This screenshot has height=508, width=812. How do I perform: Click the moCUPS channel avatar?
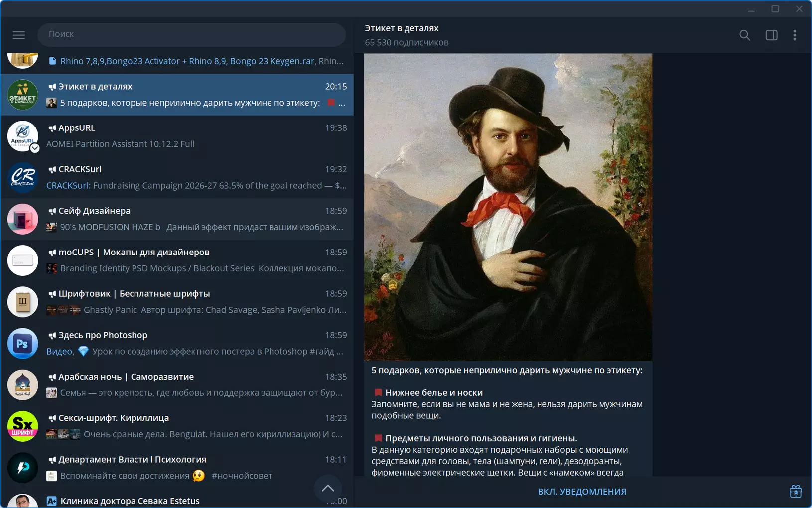pyautogui.click(x=23, y=260)
